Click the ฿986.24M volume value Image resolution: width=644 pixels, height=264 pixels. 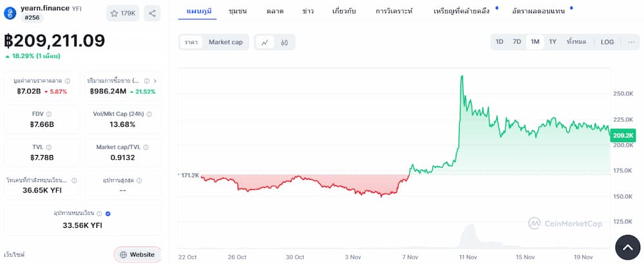click(x=108, y=91)
